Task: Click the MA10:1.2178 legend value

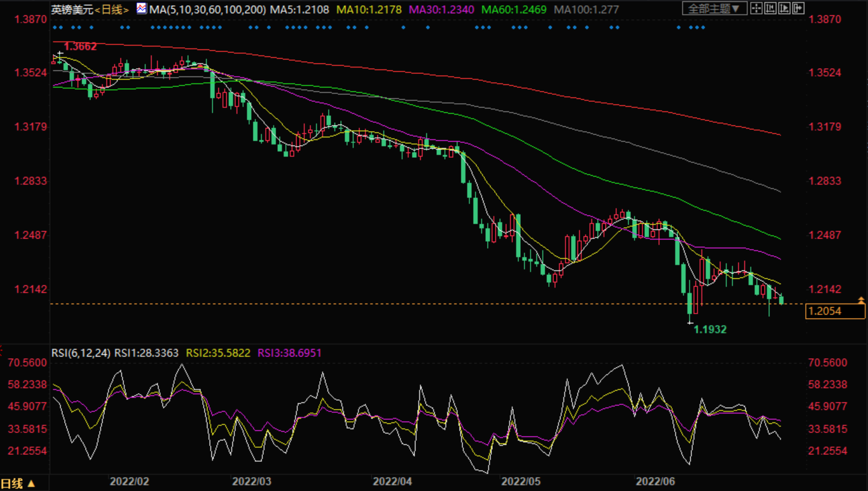Action: click(x=369, y=9)
